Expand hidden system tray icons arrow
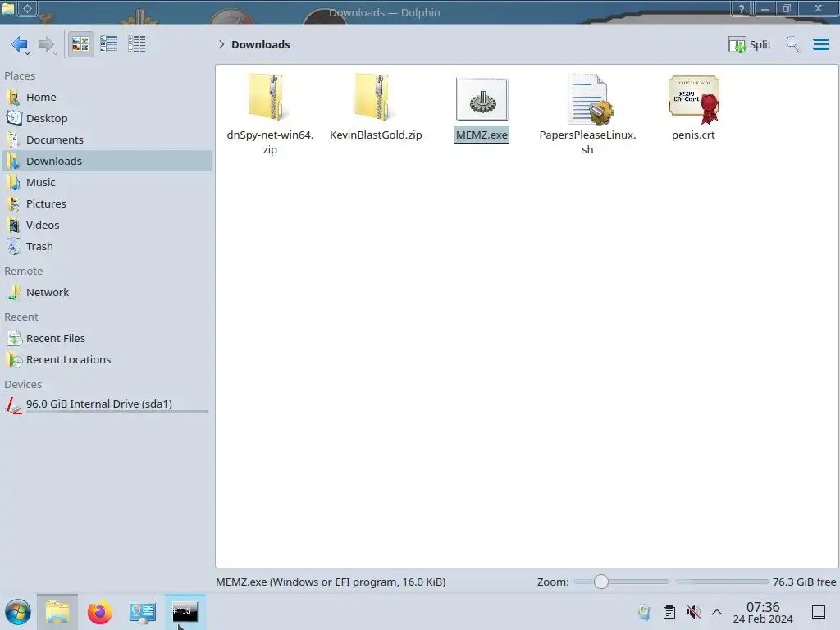The width and height of the screenshot is (840, 630). coord(717,612)
